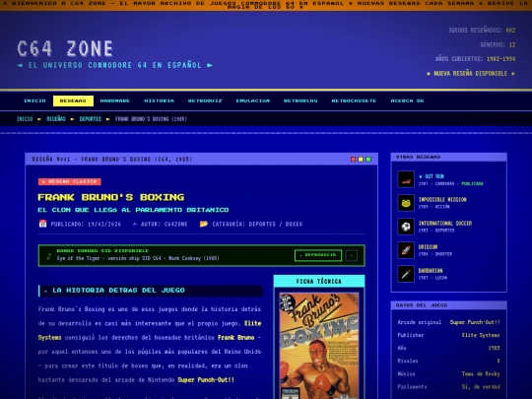532x399 pixels.
Task: Follow the Deportes breadcrumb link
Action: [x=91, y=119]
